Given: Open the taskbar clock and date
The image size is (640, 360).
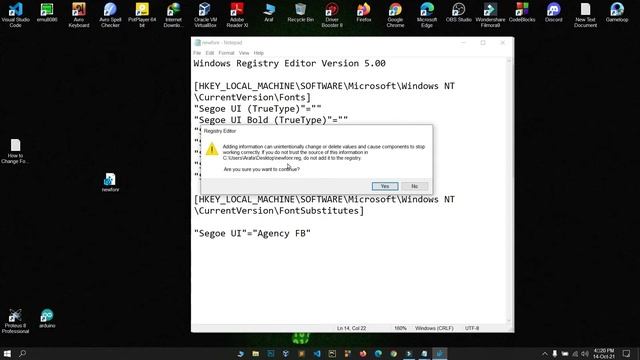Looking at the screenshot, I should click(604, 353).
